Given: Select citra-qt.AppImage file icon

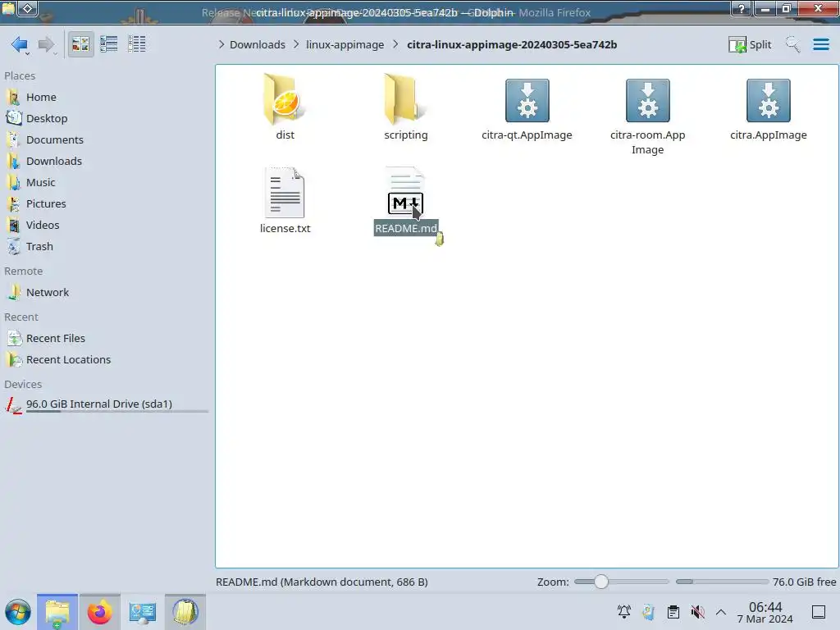Looking at the screenshot, I should coord(527,101).
